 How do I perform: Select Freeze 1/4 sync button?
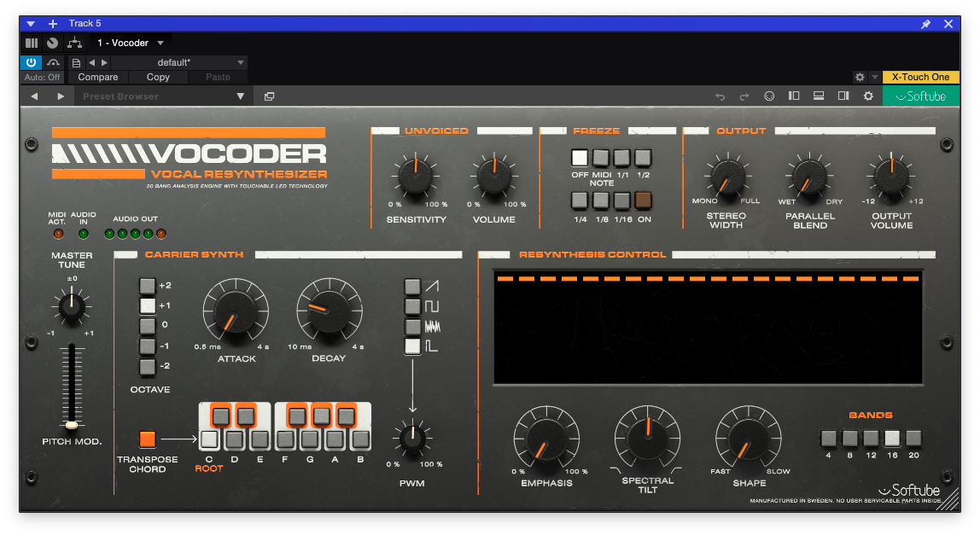tap(580, 200)
